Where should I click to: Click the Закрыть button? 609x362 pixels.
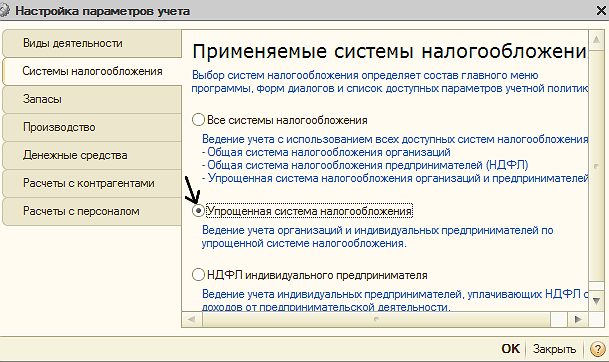(554, 349)
